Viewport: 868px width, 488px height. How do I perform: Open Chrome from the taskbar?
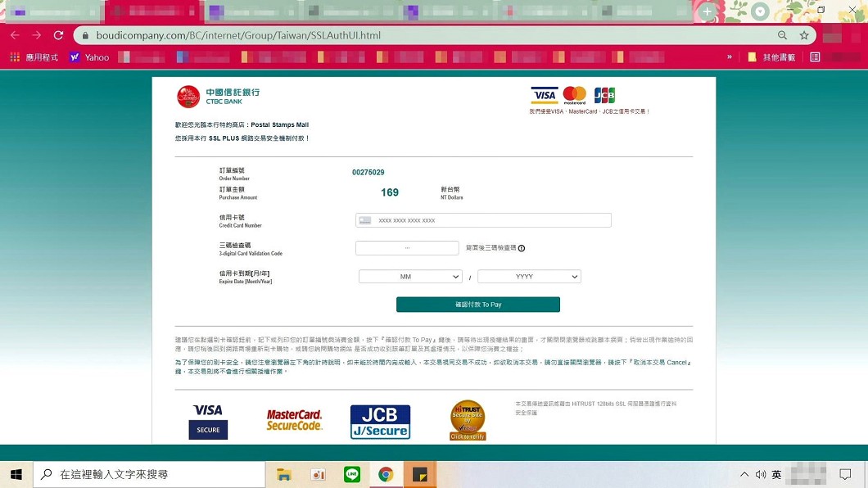click(x=386, y=474)
